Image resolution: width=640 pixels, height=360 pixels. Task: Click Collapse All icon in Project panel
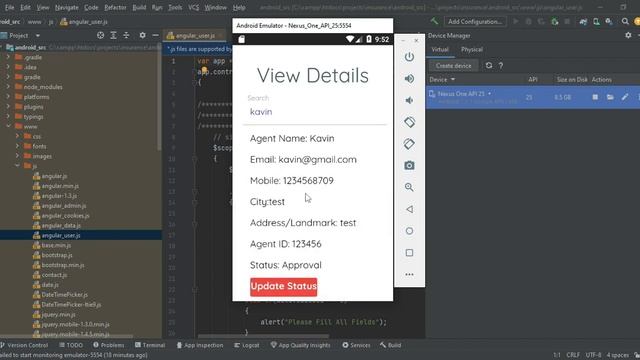point(126,36)
